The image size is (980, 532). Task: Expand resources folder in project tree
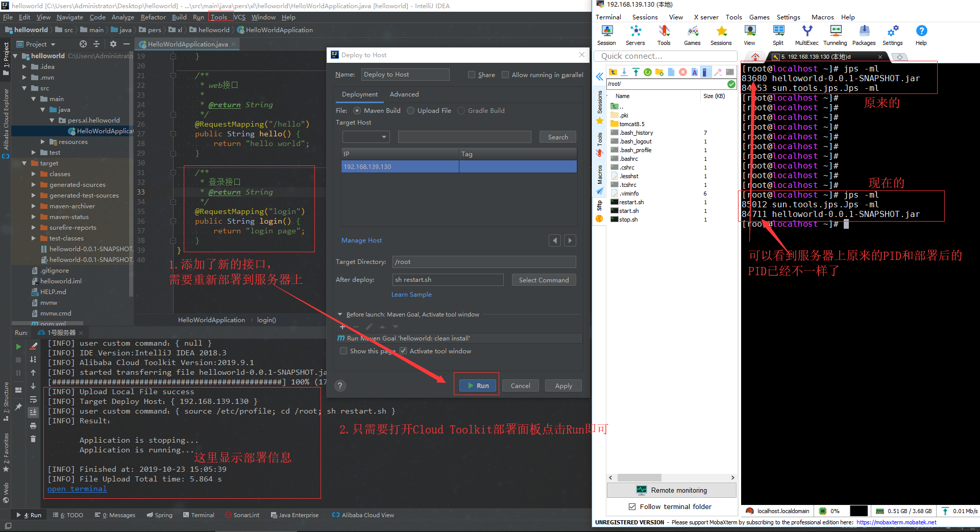[43, 142]
